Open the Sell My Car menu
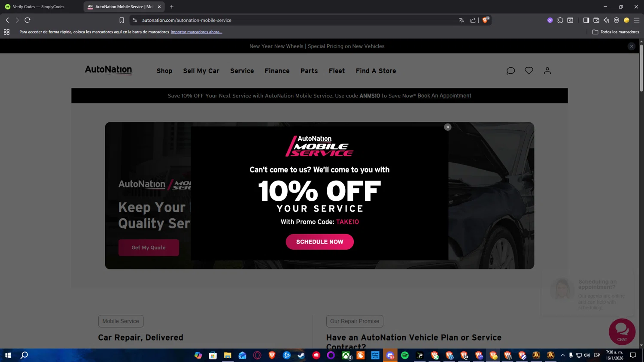 (x=201, y=71)
